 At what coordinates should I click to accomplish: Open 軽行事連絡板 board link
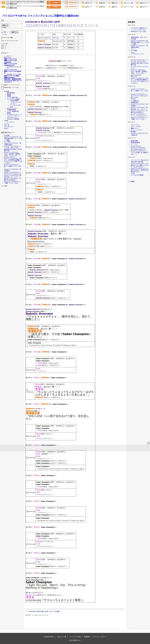pos(11,93)
